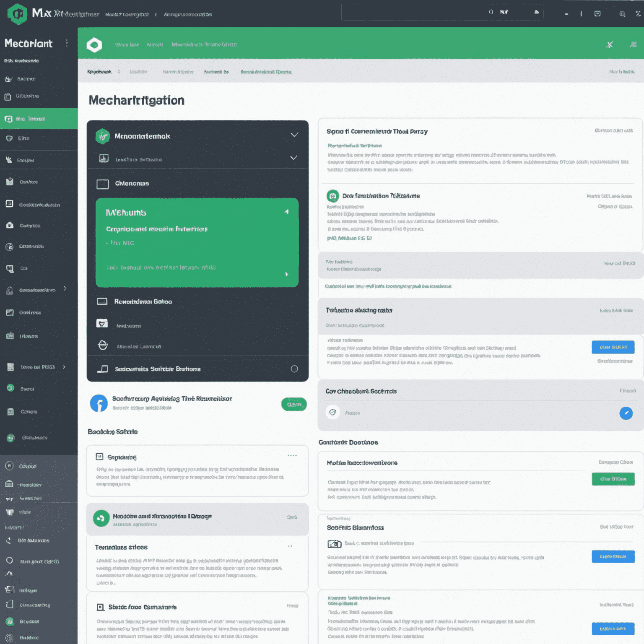
Task: Click the envelope icon in SoeFitiS card
Action: (x=334, y=544)
